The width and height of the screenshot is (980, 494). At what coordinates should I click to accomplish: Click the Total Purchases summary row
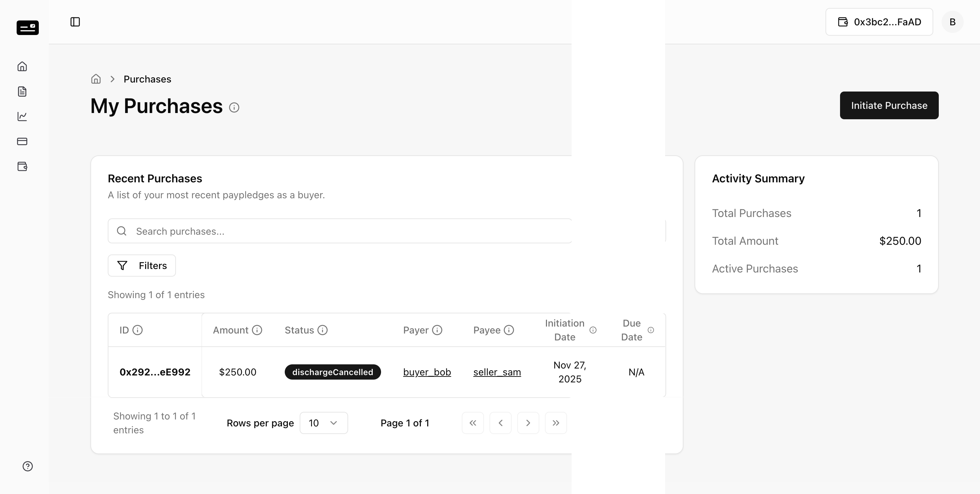point(816,213)
